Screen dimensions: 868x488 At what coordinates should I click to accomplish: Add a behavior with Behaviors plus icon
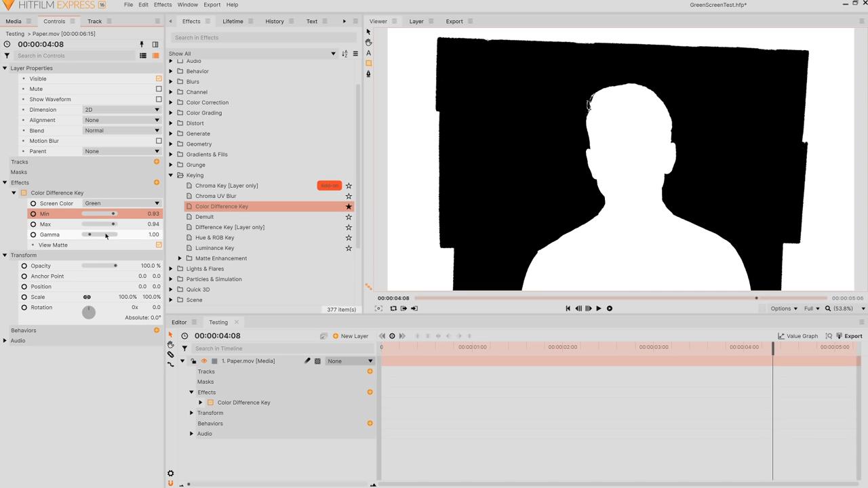click(157, 330)
